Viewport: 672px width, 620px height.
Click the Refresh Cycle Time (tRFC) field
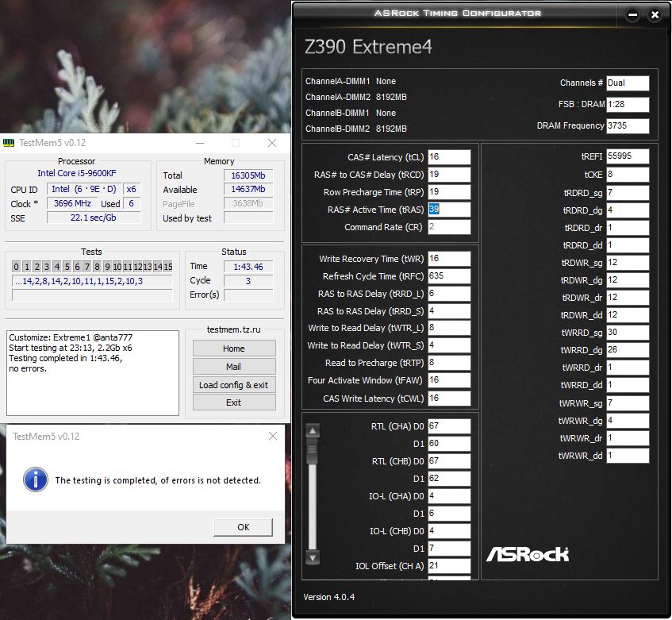tap(449, 276)
